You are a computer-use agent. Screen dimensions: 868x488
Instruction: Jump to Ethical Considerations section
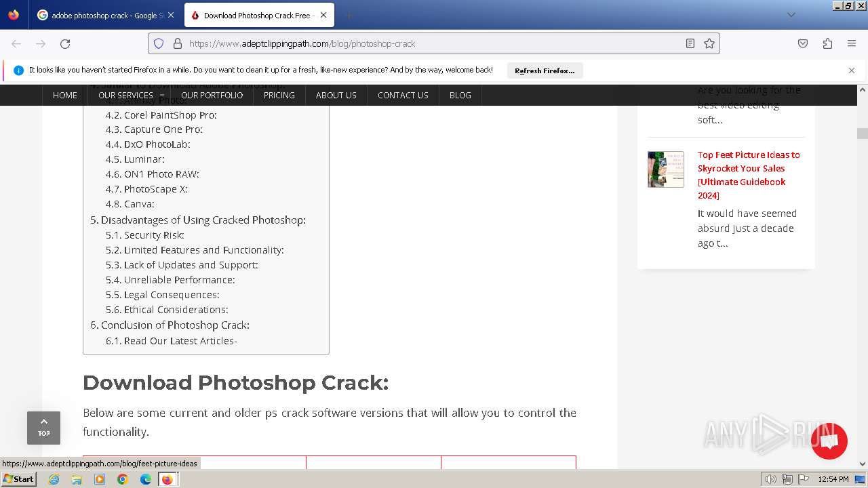pos(167,310)
